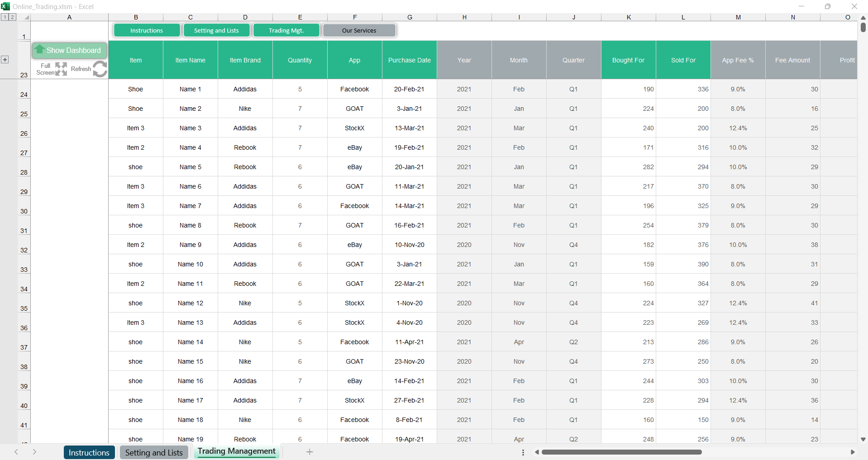Show outline level 2 rows
868x460 pixels.
pos(12,17)
